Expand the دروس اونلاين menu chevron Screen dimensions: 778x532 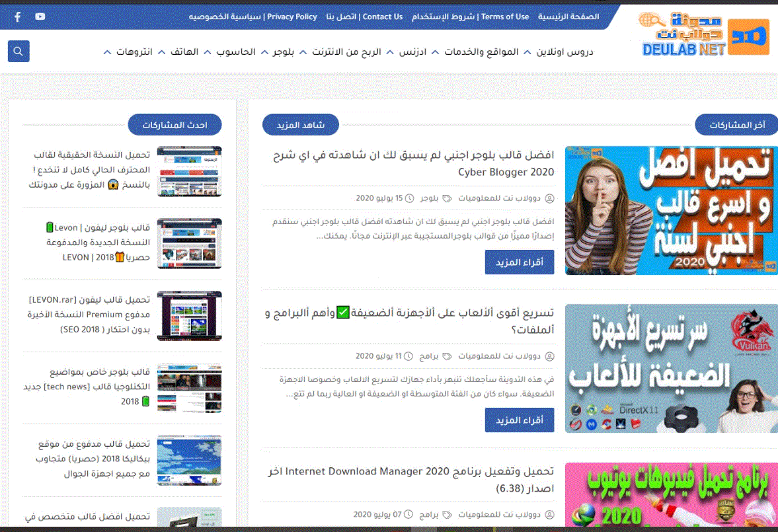point(527,52)
